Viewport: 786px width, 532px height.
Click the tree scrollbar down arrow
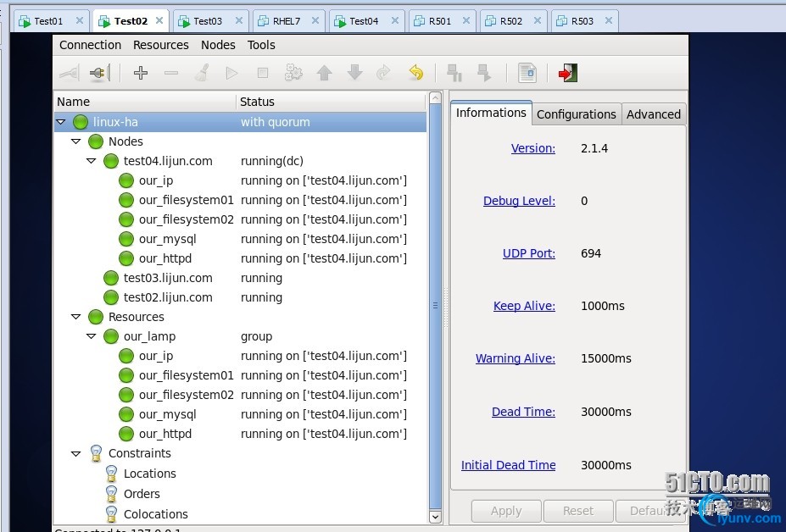tap(435, 516)
